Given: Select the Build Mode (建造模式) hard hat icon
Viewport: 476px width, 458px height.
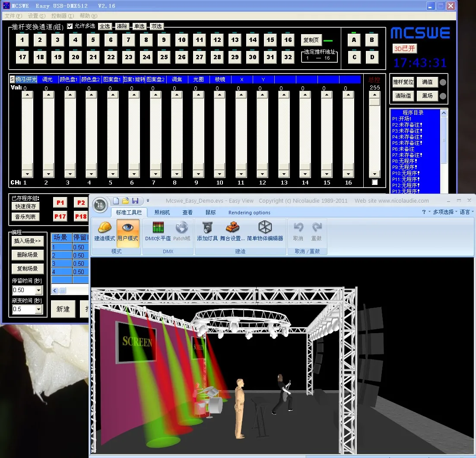Looking at the screenshot, I should pos(105,227).
